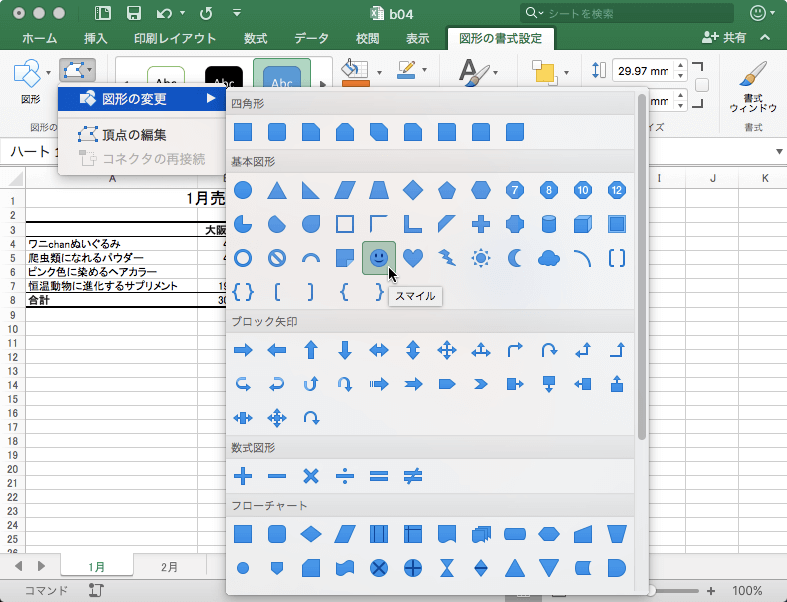Pick the division sign equation shape
Screen dimensions: 787x602
345,476
